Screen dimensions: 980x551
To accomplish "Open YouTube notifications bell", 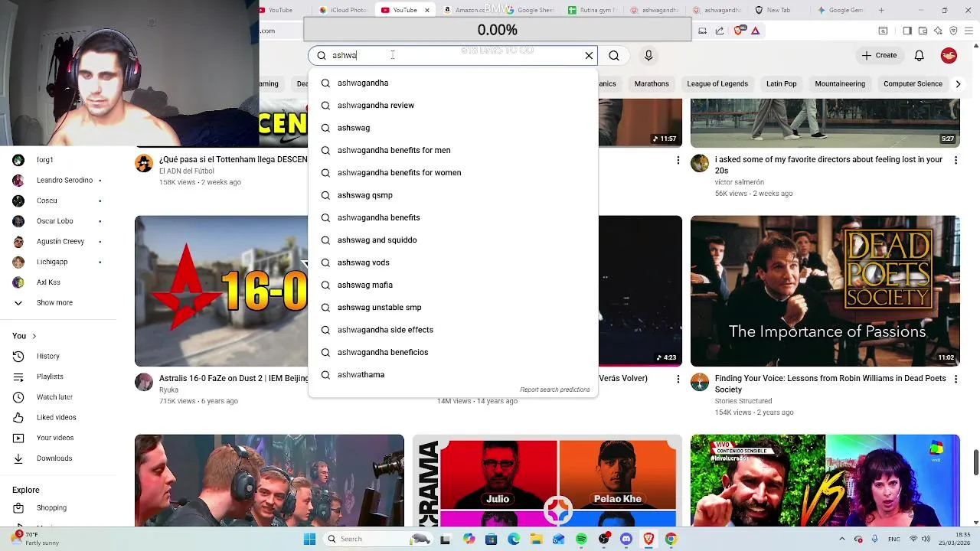I will coord(920,55).
